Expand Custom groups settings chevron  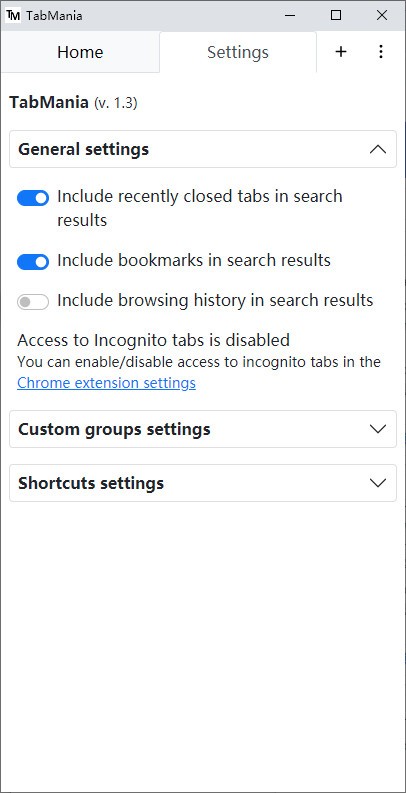[378, 429]
